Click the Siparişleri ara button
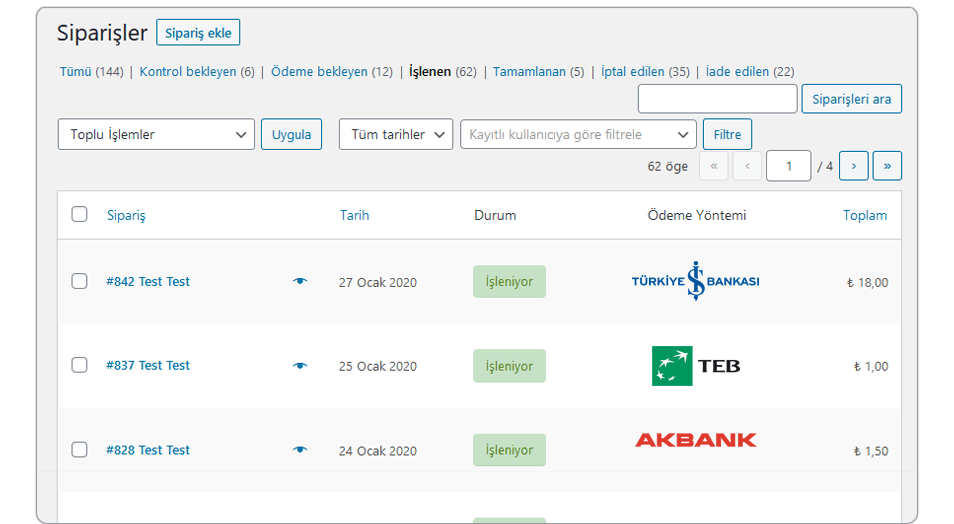The height and width of the screenshot is (524, 954). 852,99
